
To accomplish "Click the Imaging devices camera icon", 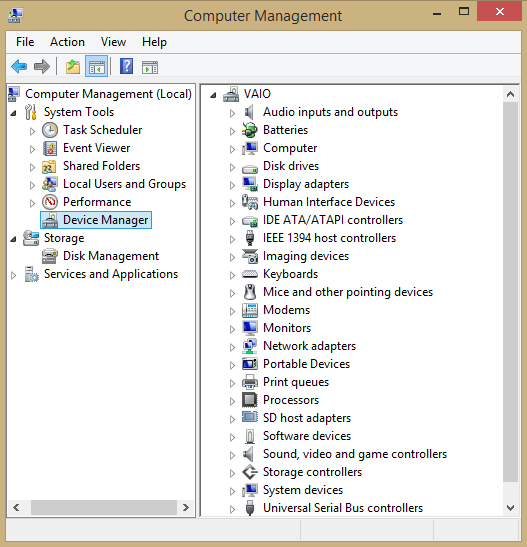I will click(250, 256).
